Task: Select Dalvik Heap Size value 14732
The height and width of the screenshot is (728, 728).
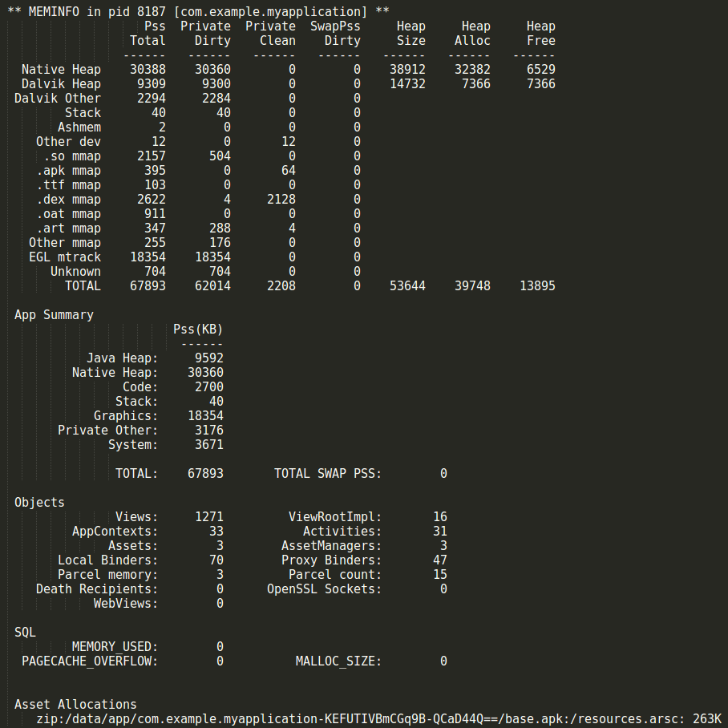Action: [407, 84]
